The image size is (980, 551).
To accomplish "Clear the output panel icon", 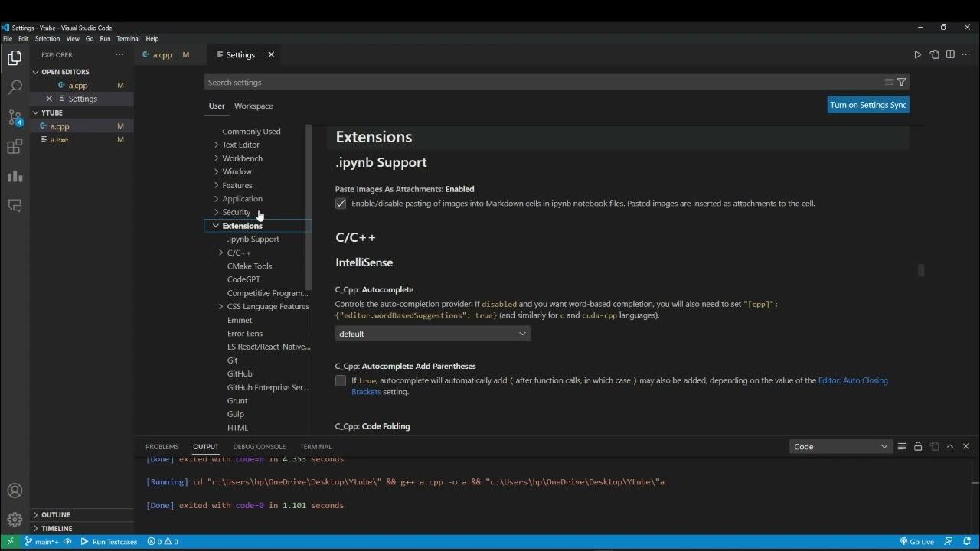I will 902,446.
